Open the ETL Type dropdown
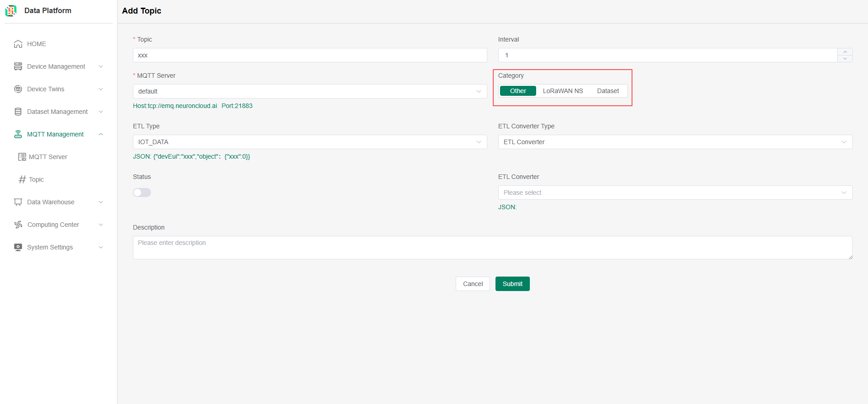 [310, 142]
